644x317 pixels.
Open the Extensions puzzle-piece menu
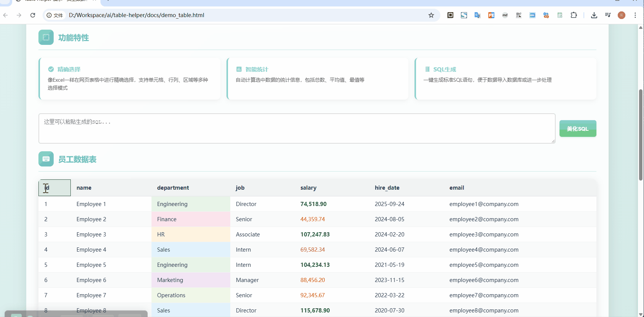pos(574,15)
